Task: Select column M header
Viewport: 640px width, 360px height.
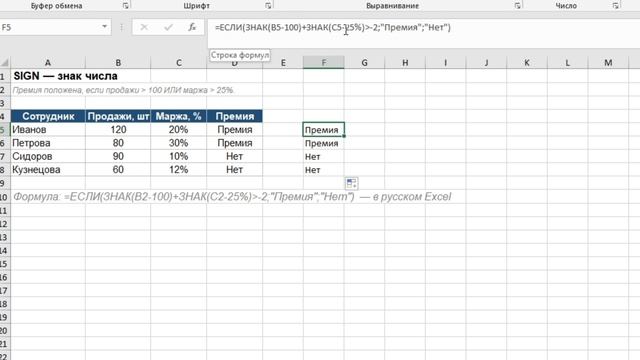Action: coord(608,62)
